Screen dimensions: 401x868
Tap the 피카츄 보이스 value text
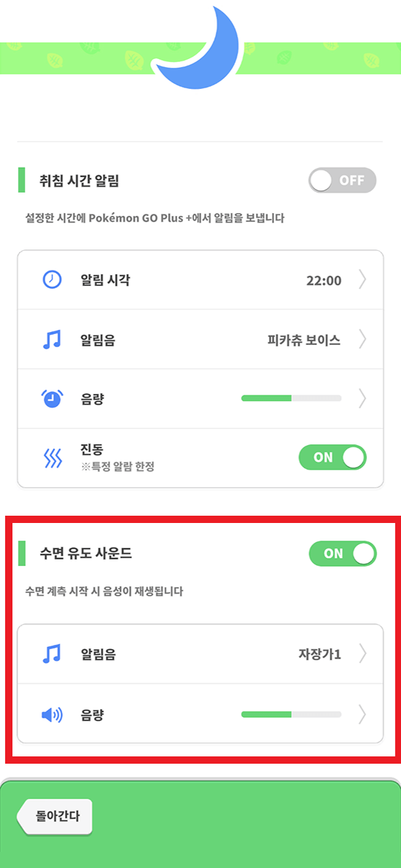point(303,339)
